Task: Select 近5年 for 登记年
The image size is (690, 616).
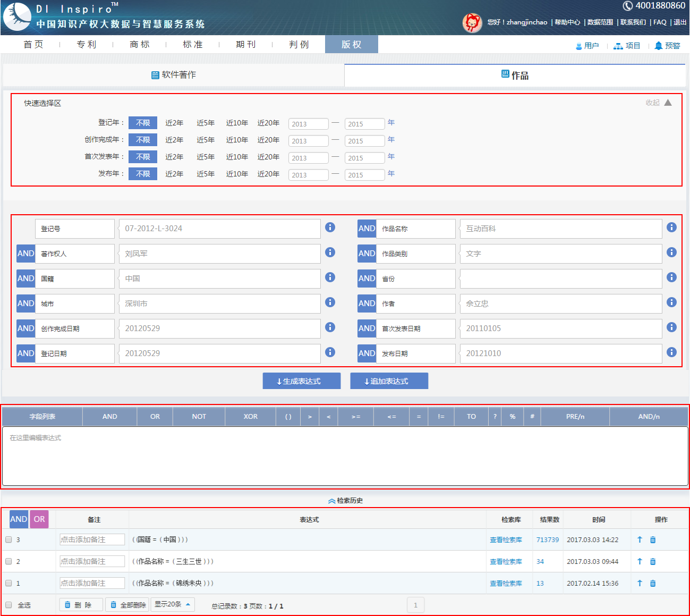Action: click(x=206, y=123)
